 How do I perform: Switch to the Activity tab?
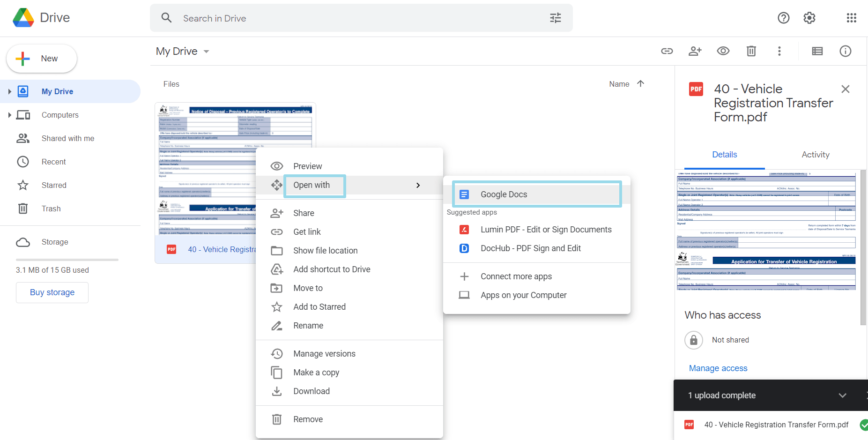pos(816,155)
